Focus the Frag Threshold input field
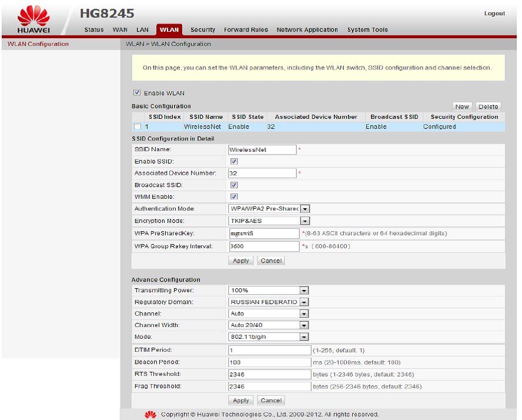The height and width of the screenshot is (420, 522). tap(270, 386)
